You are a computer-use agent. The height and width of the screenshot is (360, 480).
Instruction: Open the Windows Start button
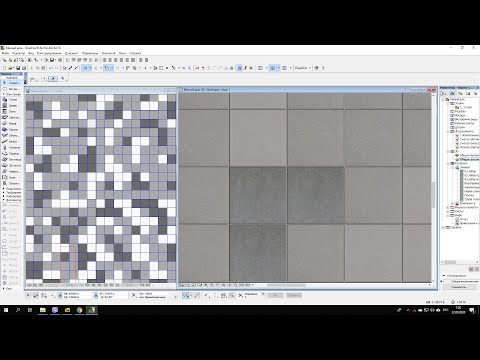coord(6,310)
